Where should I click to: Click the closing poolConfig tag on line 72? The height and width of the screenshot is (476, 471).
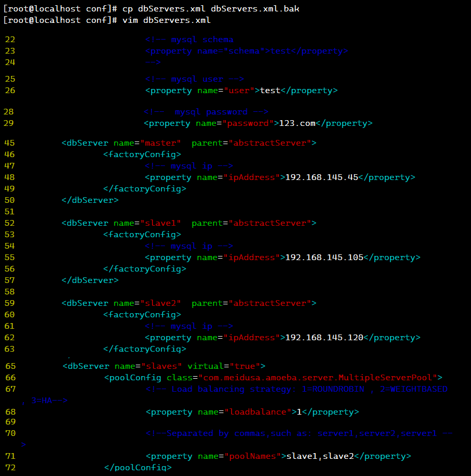coord(138,468)
